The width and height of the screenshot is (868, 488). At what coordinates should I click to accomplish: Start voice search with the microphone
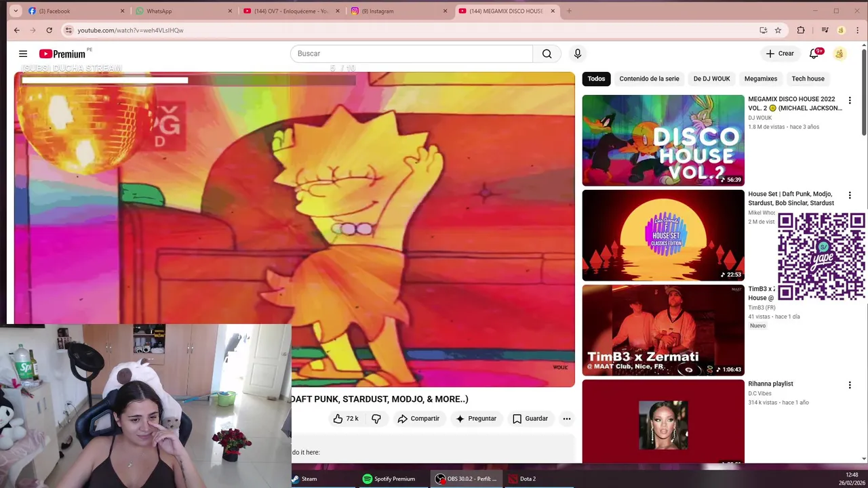(x=578, y=54)
